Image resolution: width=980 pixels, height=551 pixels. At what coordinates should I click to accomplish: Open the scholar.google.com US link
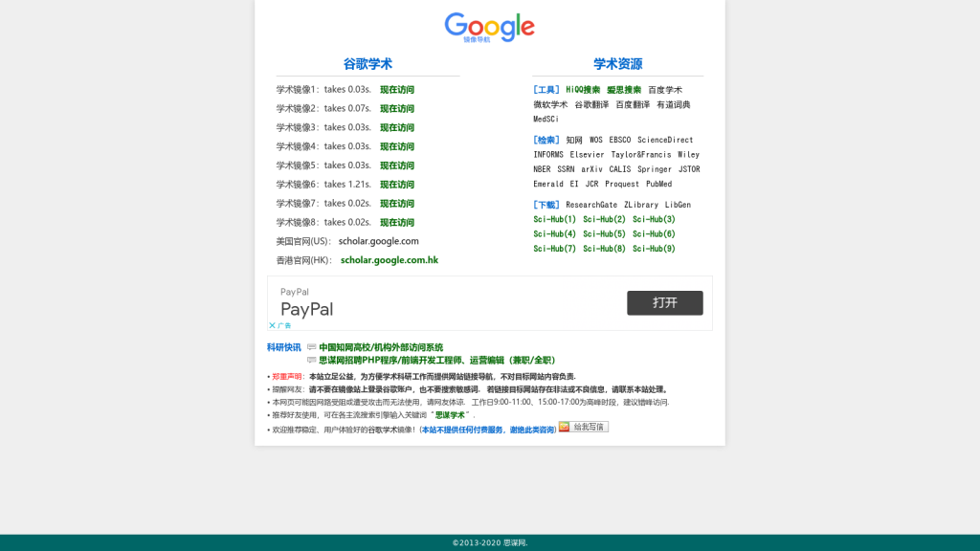coord(379,241)
